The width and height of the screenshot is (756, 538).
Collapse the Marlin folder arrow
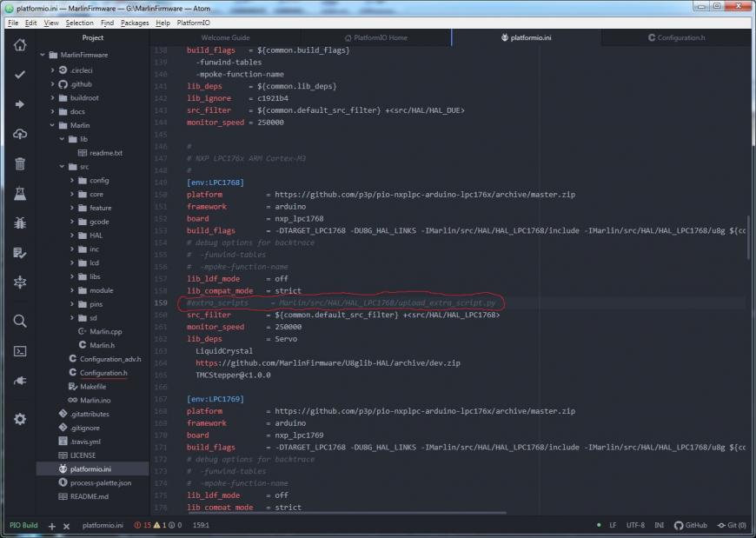pos(52,125)
